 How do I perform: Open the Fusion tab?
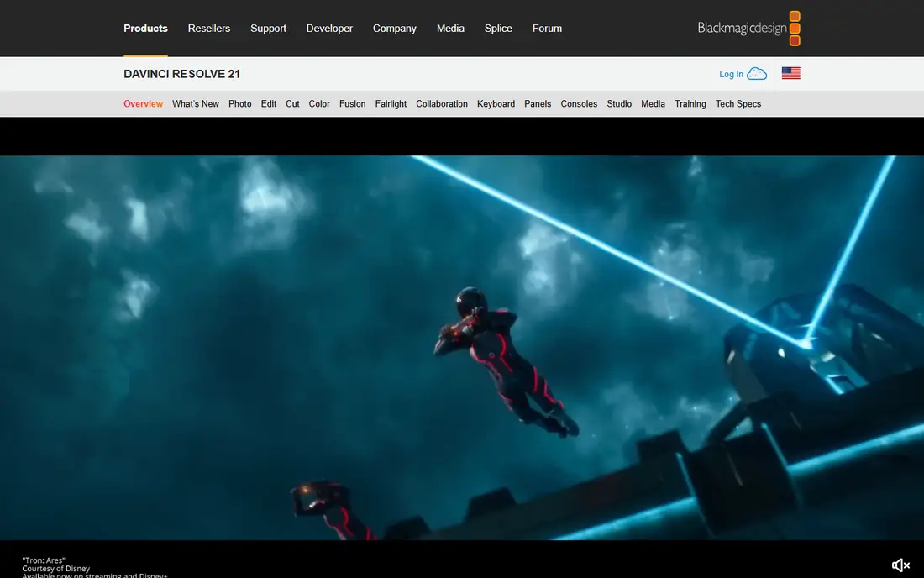tap(353, 103)
